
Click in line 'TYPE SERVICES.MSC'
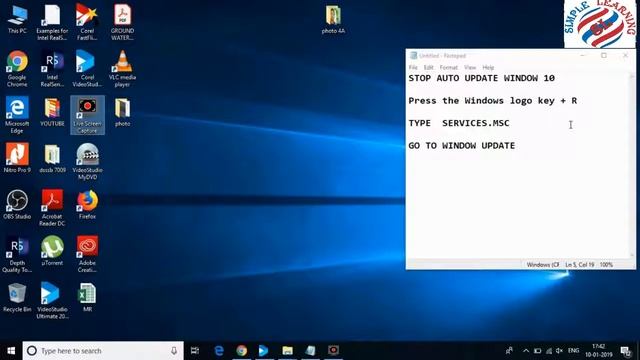point(459,123)
